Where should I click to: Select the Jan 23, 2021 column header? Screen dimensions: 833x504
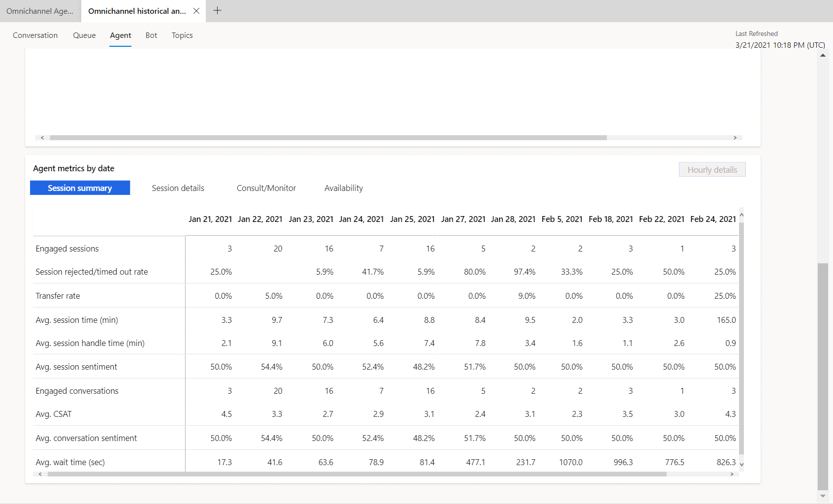click(x=311, y=219)
